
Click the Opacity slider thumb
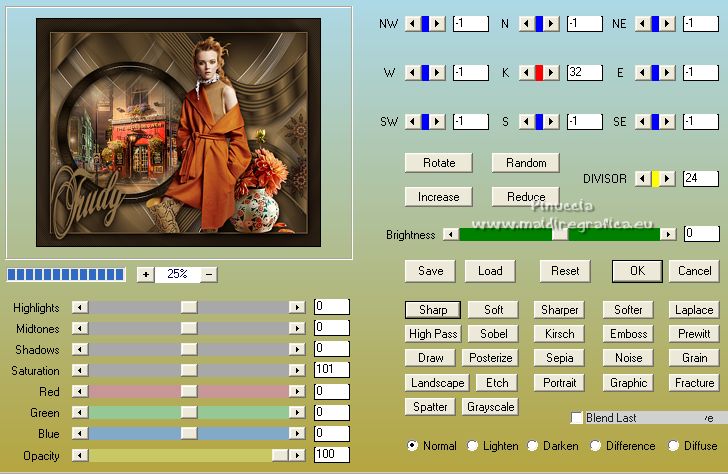pyautogui.click(x=280, y=455)
